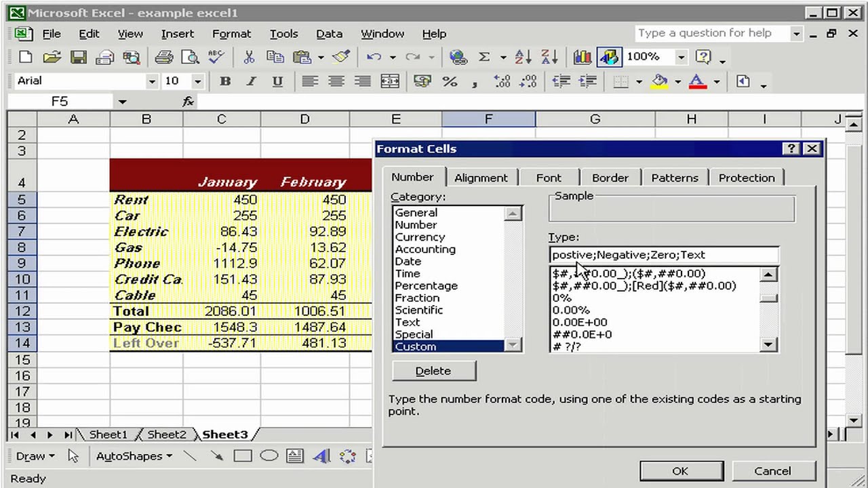Screen dimensions: 868x488
Task: Open the Data menu
Action: (329, 34)
